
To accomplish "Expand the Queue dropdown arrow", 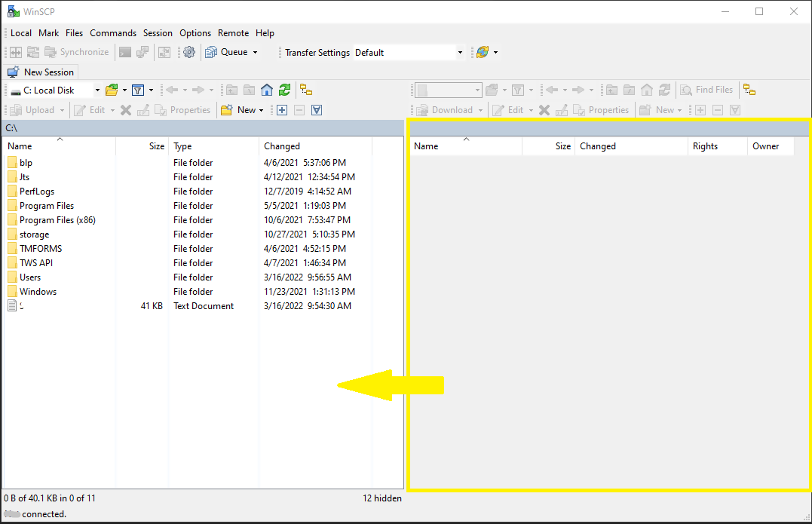I will 255,52.
